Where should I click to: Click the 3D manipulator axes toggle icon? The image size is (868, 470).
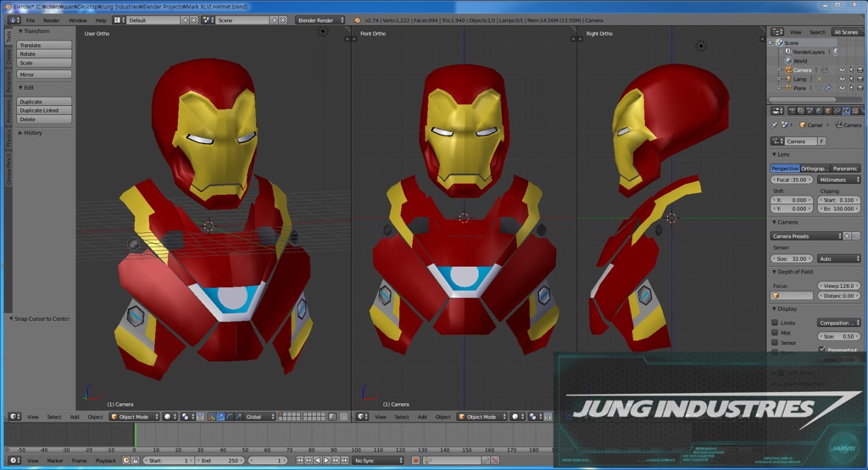coord(211,417)
